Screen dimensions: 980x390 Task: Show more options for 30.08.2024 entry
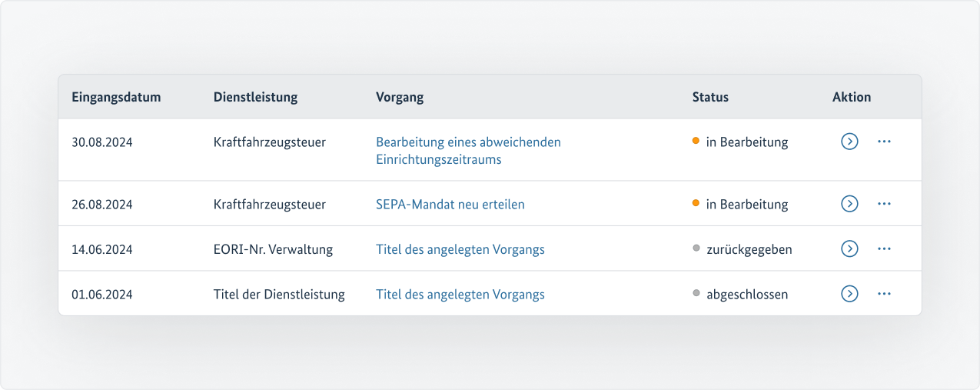pyautogui.click(x=884, y=142)
